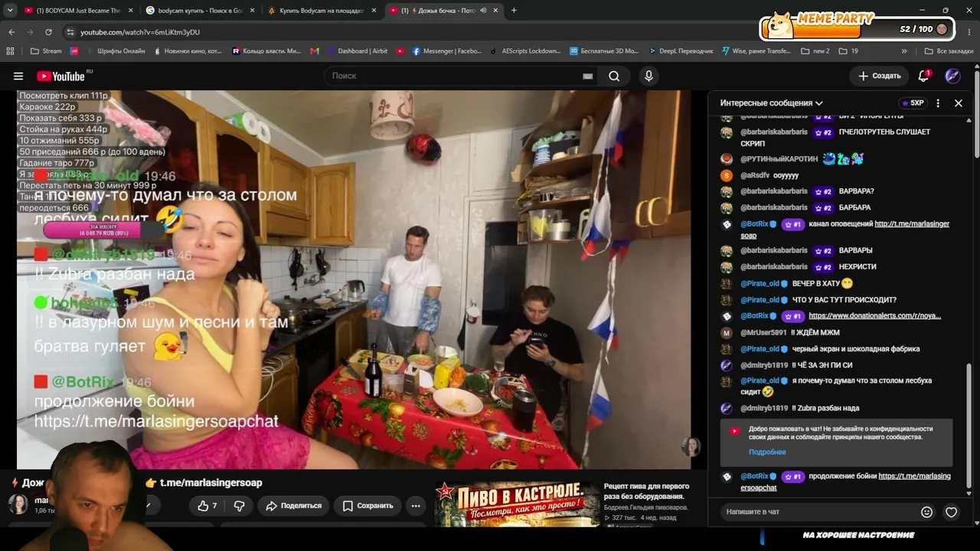Switch to the Купить Bodycam на площадке tab
Viewport: 980px width, 551px height.
point(320,11)
